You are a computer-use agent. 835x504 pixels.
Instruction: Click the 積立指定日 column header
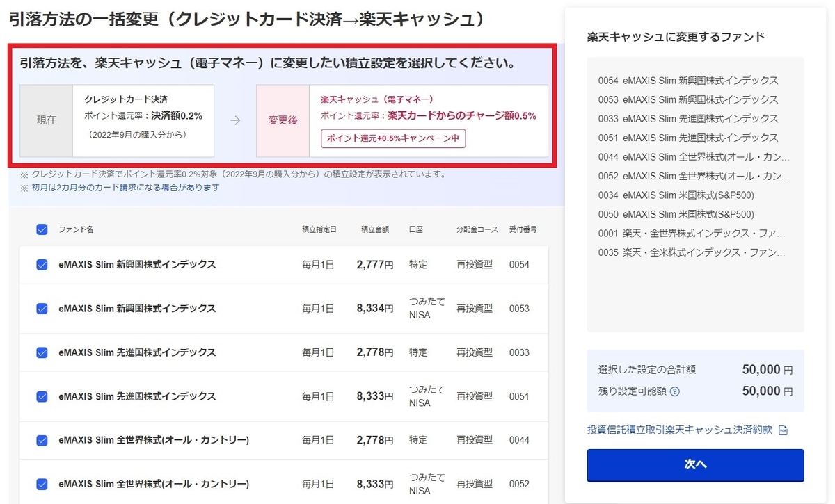click(319, 229)
